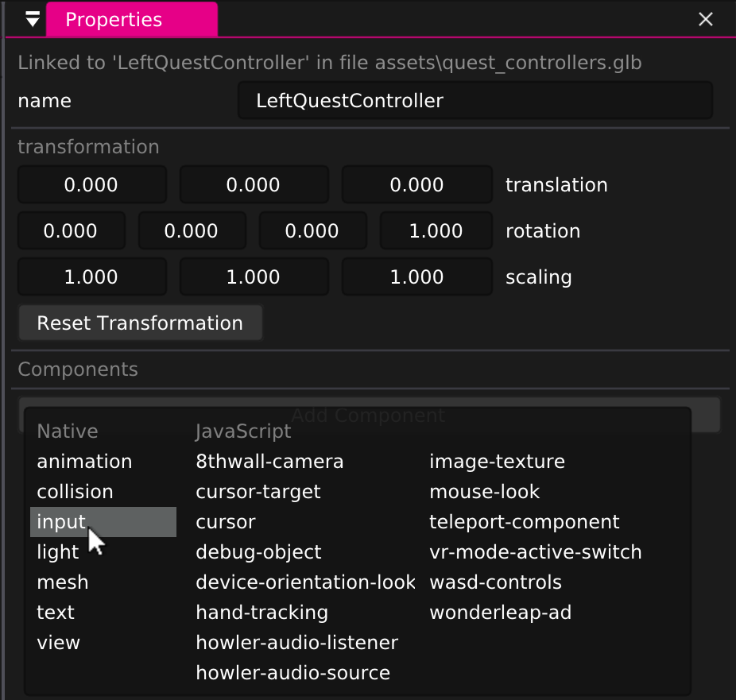Add the cursor-target component

(258, 491)
